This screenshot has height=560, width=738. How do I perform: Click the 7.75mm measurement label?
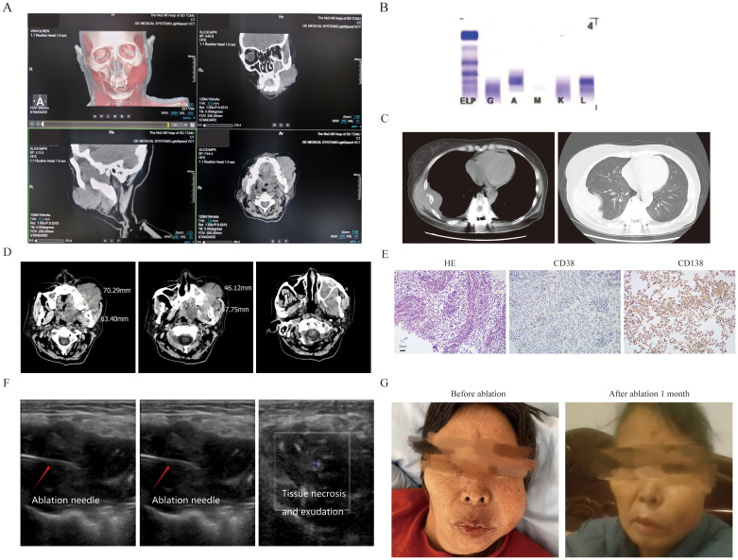tap(237, 310)
